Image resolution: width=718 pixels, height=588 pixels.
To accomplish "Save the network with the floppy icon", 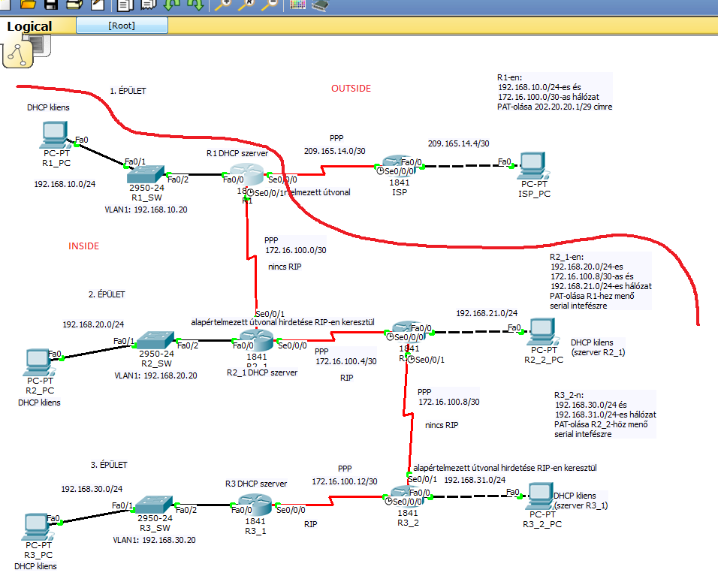I will [x=51, y=4].
